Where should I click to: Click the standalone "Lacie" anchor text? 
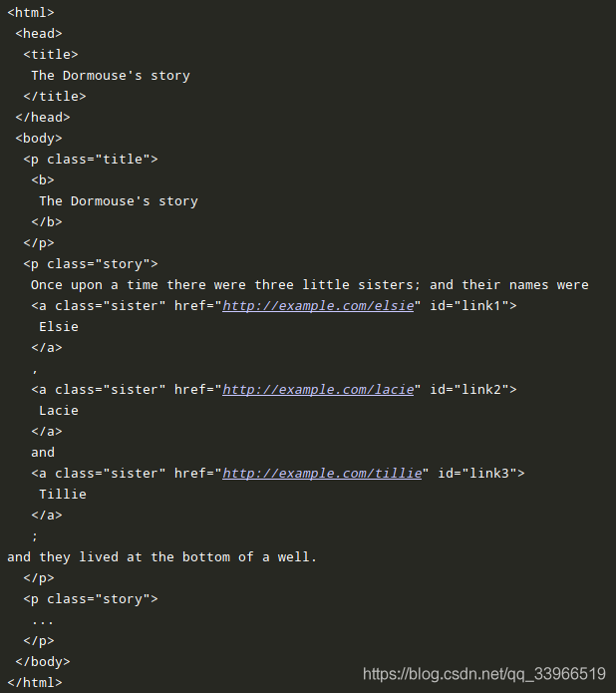pos(59,411)
